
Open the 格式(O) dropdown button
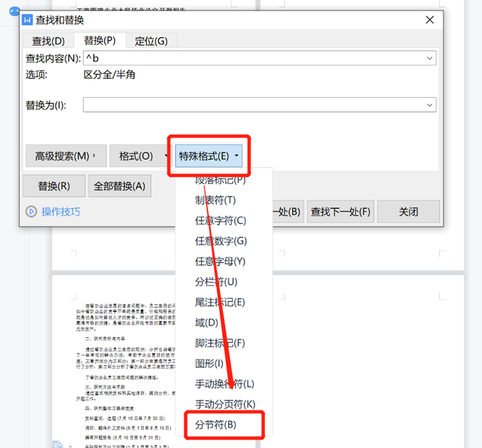point(140,156)
